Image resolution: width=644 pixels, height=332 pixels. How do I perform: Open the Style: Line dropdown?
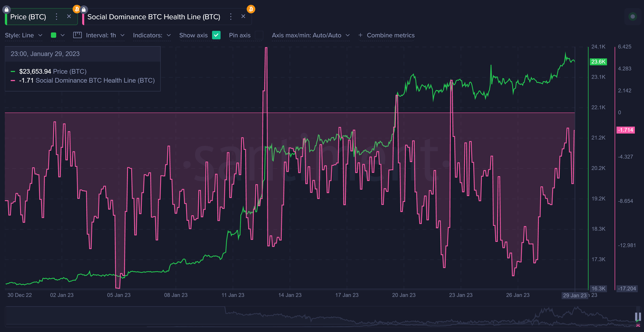click(x=23, y=35)
